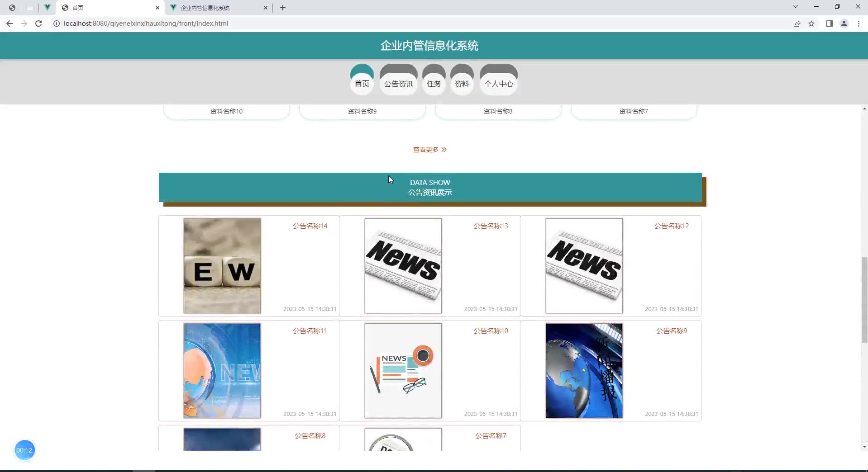View site information icon in address bar
The image size is (868, 472).
point(57,24)
